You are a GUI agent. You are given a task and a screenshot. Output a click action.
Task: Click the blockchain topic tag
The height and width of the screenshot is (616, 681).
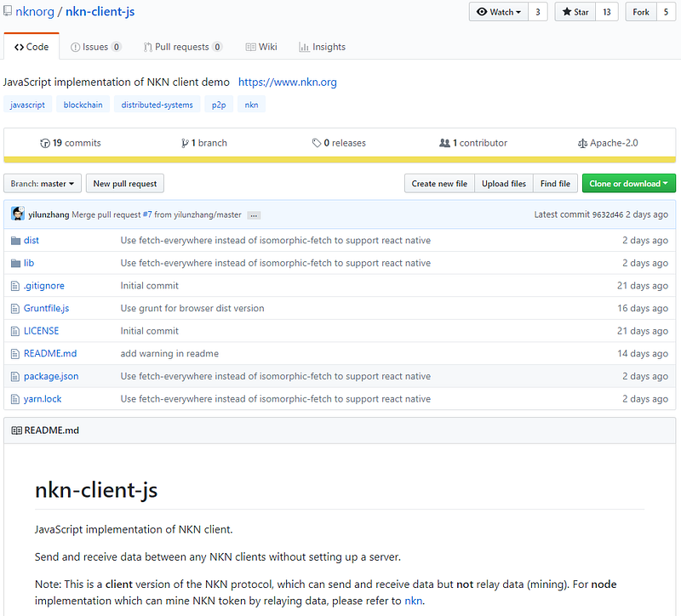[x=83, y=105]
